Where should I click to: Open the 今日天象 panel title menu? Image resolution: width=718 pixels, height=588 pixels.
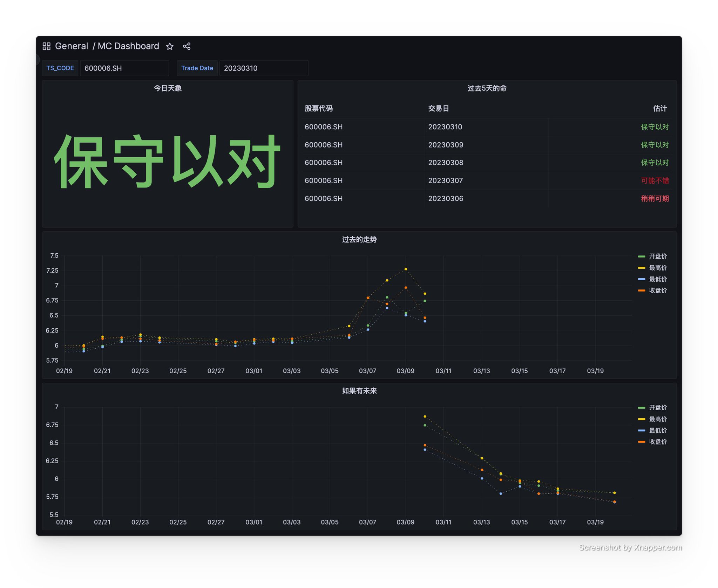click(x=168, y=88)
